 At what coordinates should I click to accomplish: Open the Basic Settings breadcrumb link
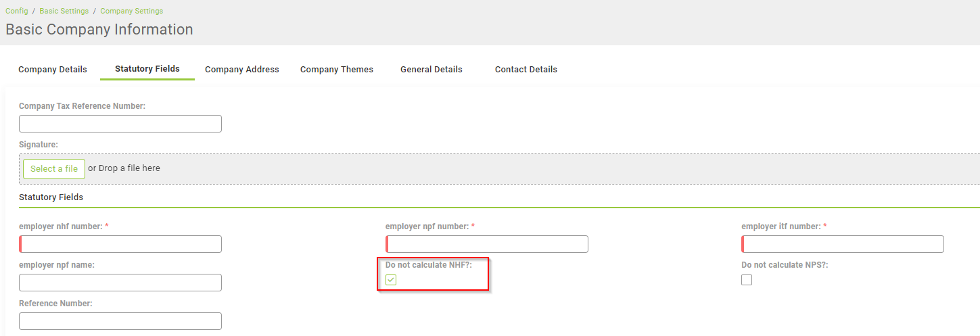coord(64,11)
